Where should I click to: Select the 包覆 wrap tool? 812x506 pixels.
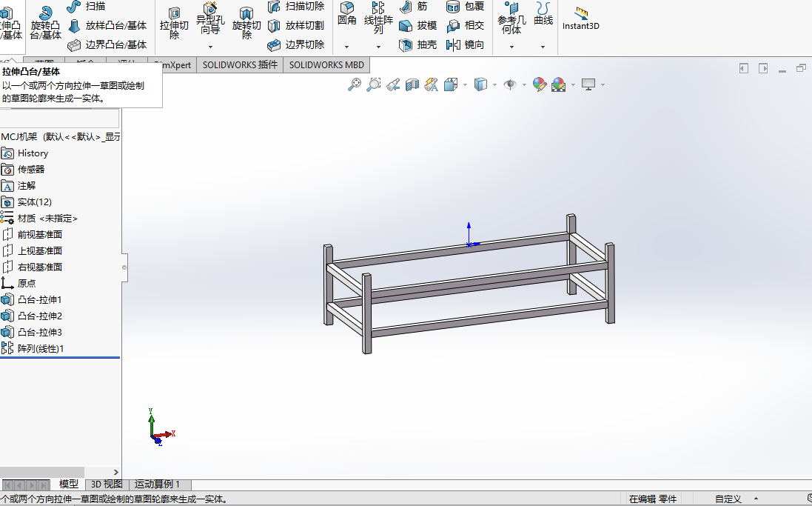pyautogui.click(x=465, y=7)
